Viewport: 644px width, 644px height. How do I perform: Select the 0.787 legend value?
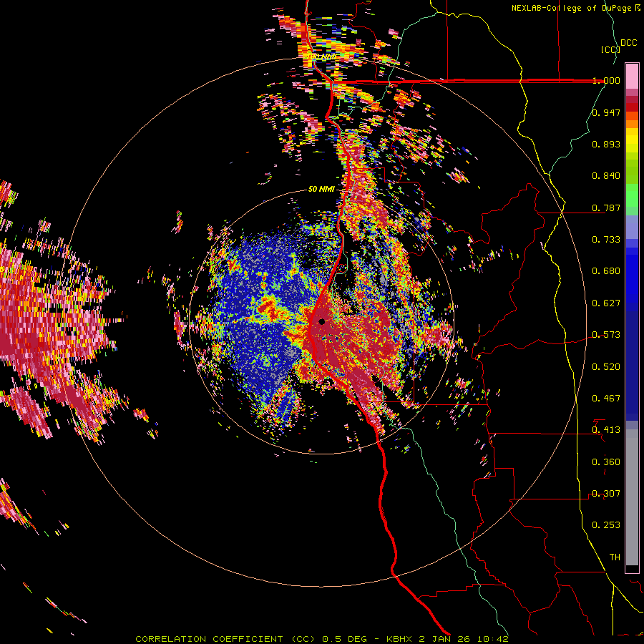606,208
